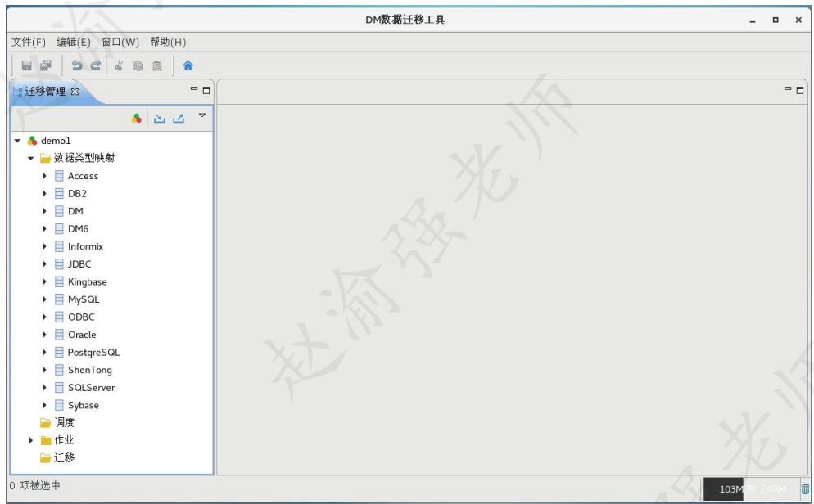Click the blue Home icon
This screenshot has width=814, height=504.
(188, 65)
